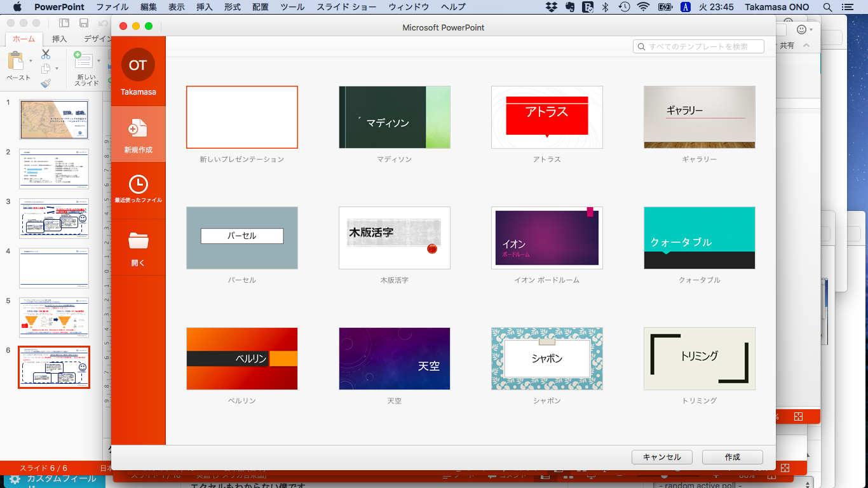Click the Dropbox menu bar icon
Image resolution: width=868 pixels, height=488 pixels.
pos(552,7)
